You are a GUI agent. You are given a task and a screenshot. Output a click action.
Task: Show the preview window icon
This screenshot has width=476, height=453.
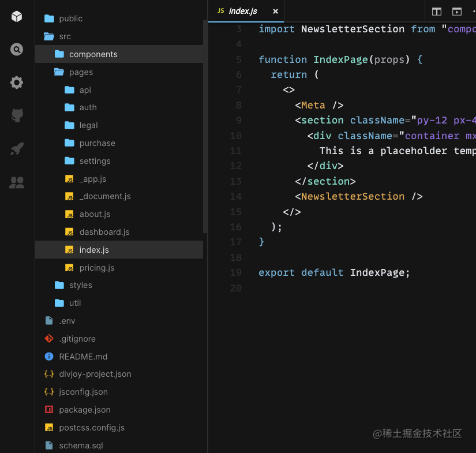(457, 12)
